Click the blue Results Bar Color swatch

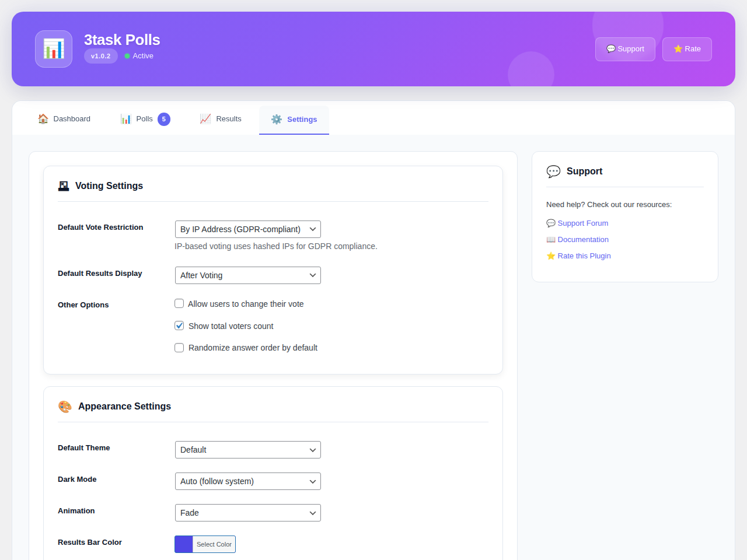click(x=184, y=544)
